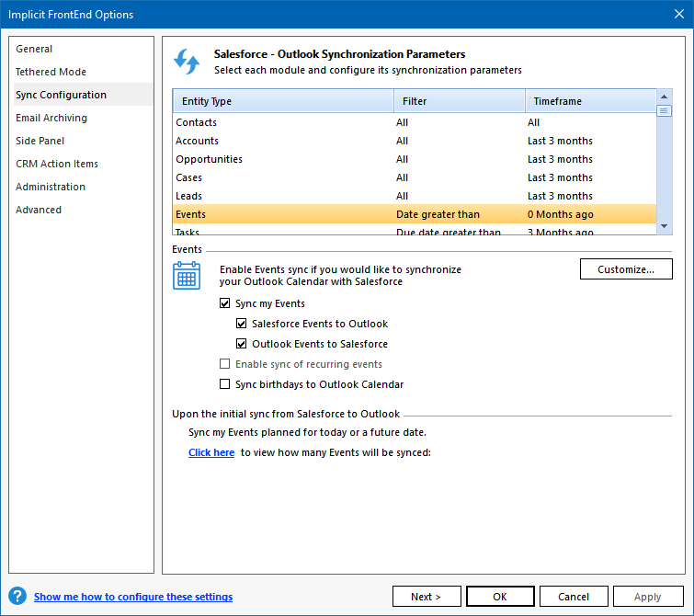Screen dimensions: 694x616
Task: Toggle Outlook Events to Salesforce checkbox
Action: click(x=242, y=344)
